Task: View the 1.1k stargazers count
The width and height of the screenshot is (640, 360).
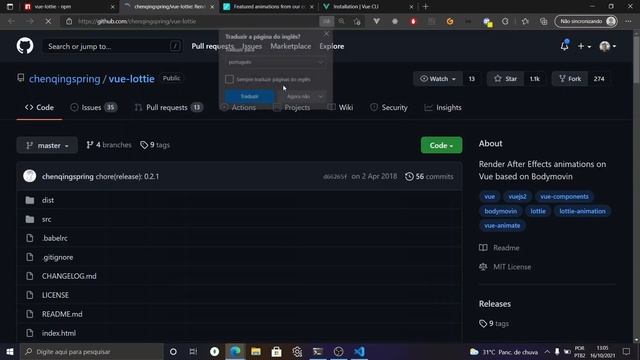Action: click(x=535, y=79)
